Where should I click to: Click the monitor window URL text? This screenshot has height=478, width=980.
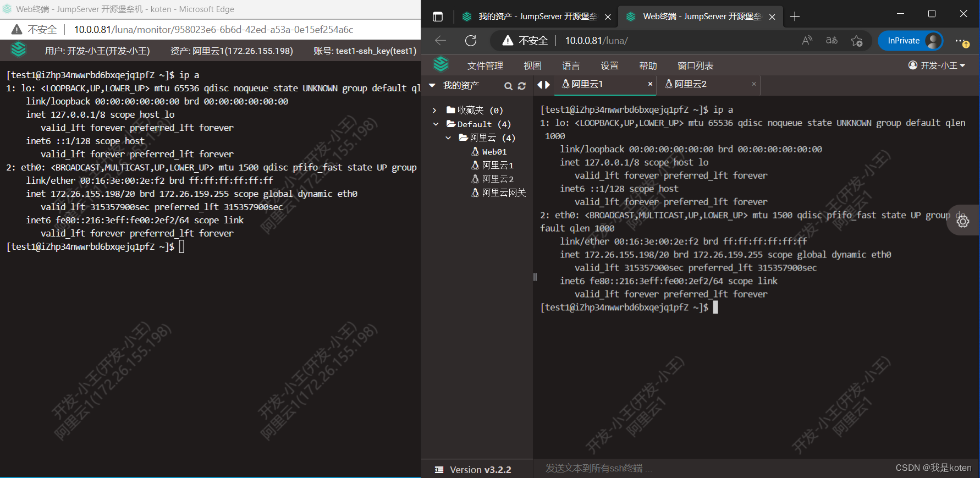pyautogui.click(x=213, y=30)
